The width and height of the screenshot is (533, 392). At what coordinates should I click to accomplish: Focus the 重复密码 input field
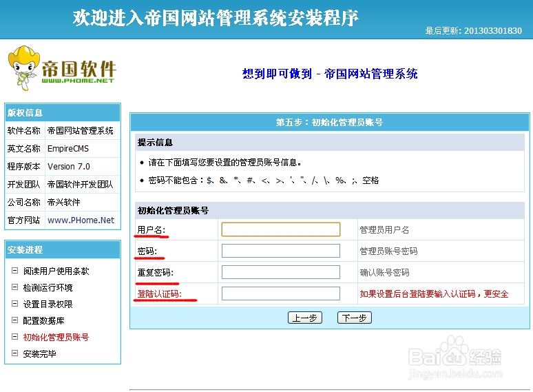pos(281,272)
